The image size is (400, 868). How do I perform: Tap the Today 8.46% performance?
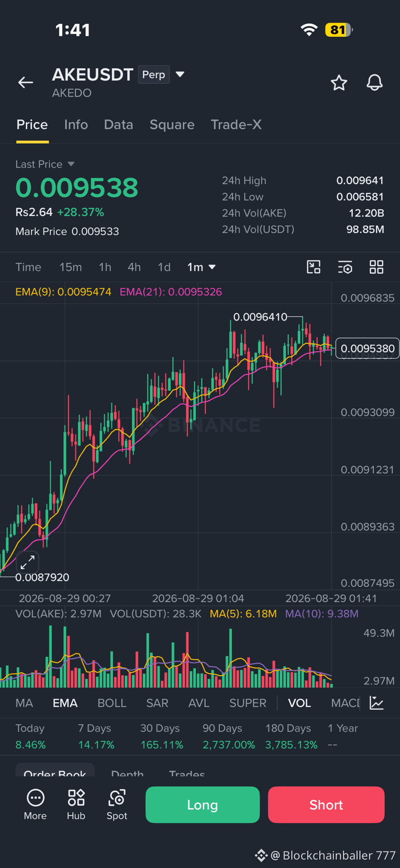(x=30, y=737)
